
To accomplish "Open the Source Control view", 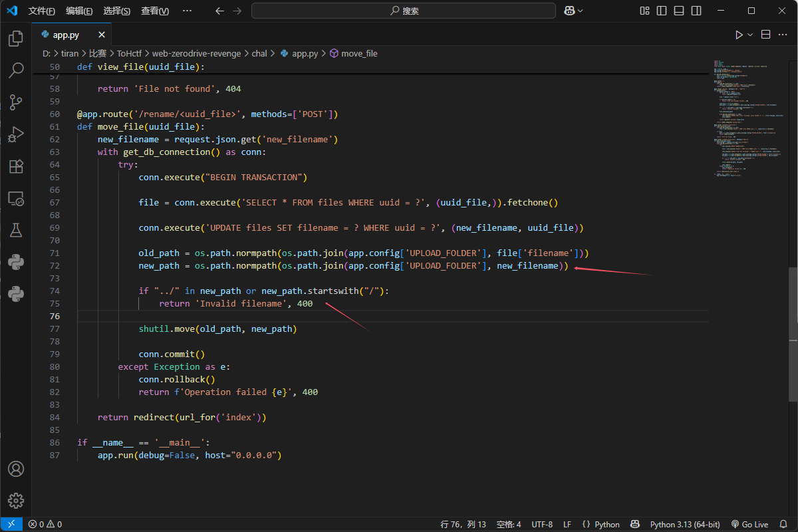I will (x=16, y=102).
